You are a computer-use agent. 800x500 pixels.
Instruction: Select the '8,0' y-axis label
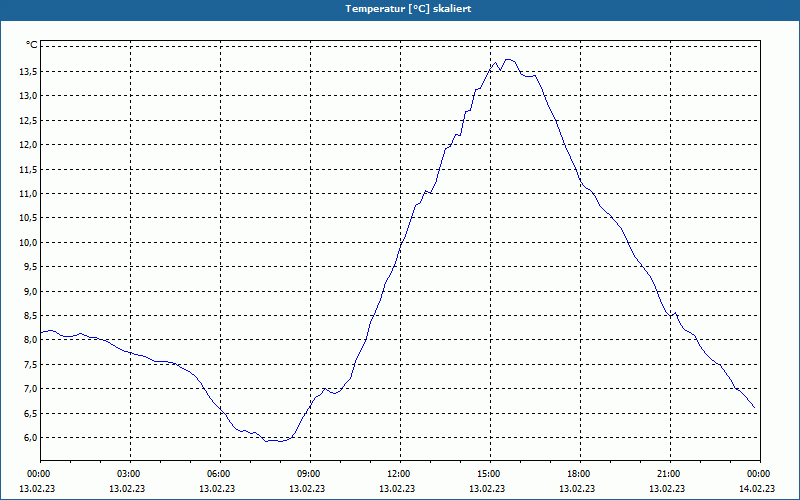coord(30,340)
